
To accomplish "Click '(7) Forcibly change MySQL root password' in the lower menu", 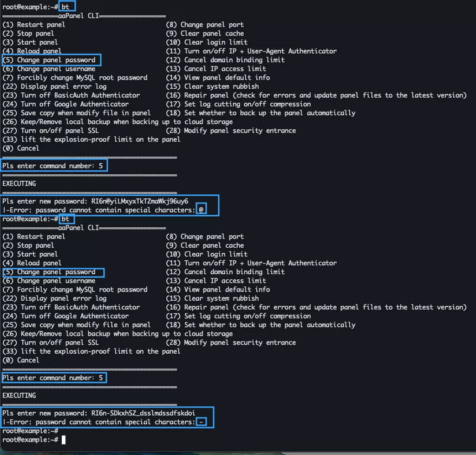I will pos(75,290).
